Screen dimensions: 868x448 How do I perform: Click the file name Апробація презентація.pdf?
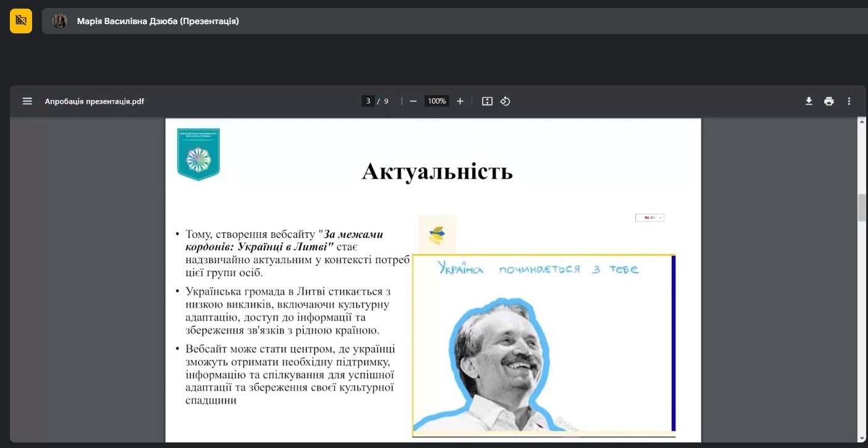94,101
